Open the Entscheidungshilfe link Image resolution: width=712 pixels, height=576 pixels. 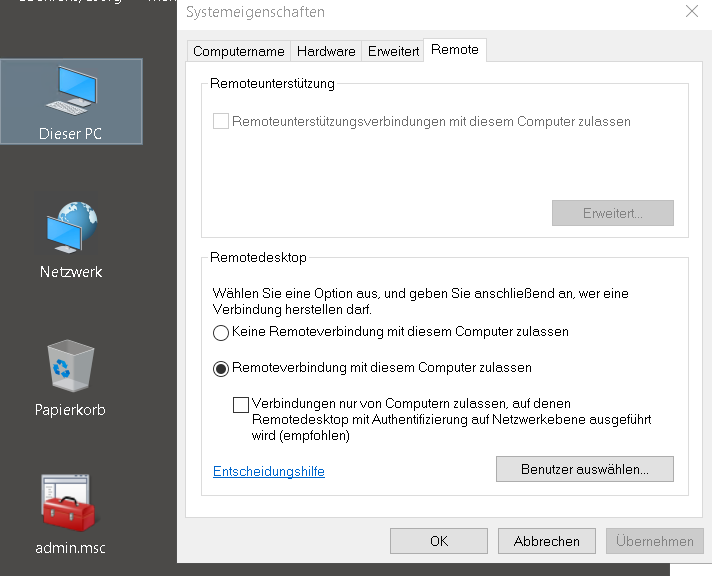tap(269, 471)
